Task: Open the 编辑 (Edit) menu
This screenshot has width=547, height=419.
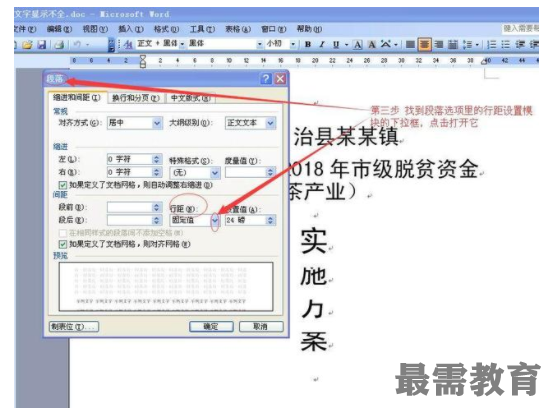Action: pos(59,29)
